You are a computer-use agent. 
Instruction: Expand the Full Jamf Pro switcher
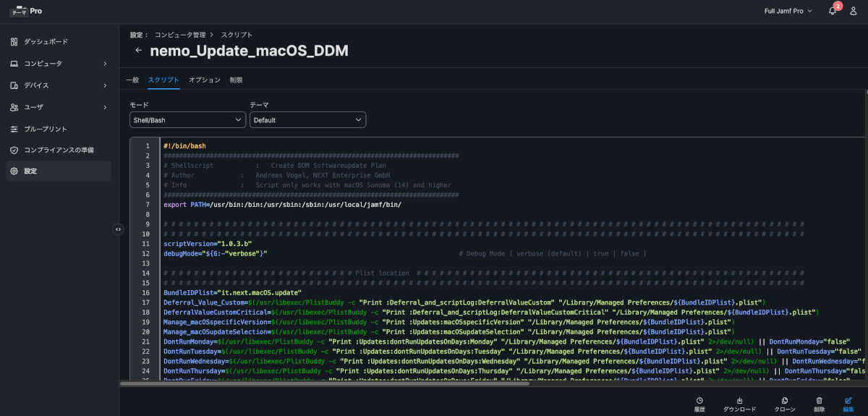point(788,11)
